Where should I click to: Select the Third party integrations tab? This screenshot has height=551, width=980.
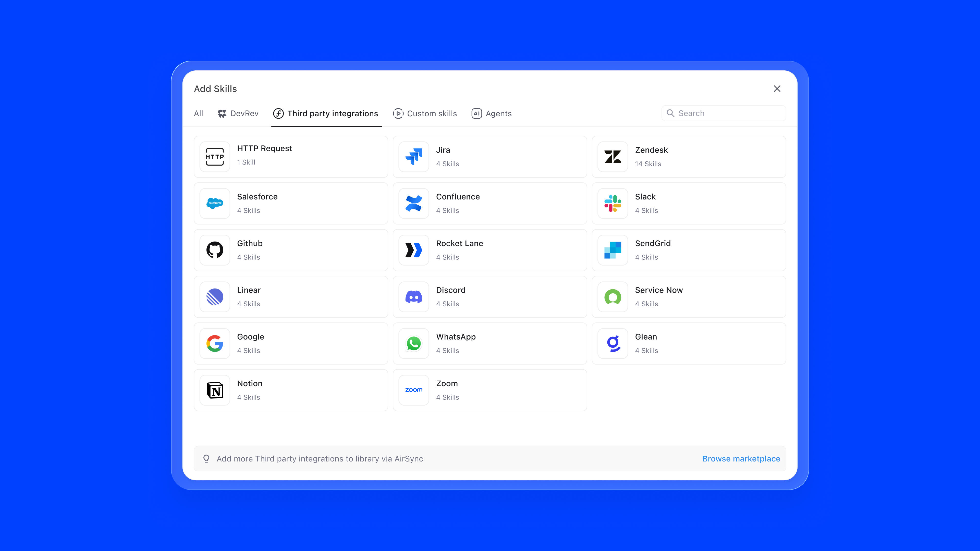tap(326, 113)
